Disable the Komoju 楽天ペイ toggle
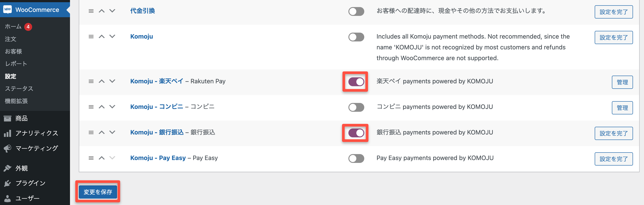 356,82
